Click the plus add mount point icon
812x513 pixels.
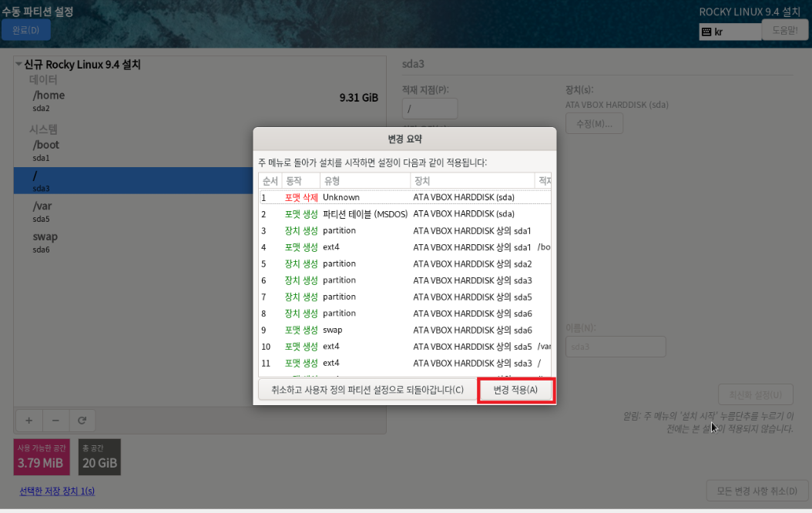tap(29, 421)
